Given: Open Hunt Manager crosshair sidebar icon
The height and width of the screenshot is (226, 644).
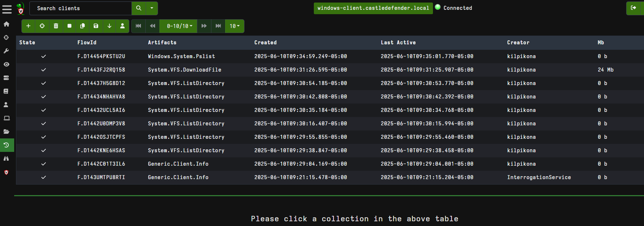Looking at the screenshot, I should coord(6,37).
